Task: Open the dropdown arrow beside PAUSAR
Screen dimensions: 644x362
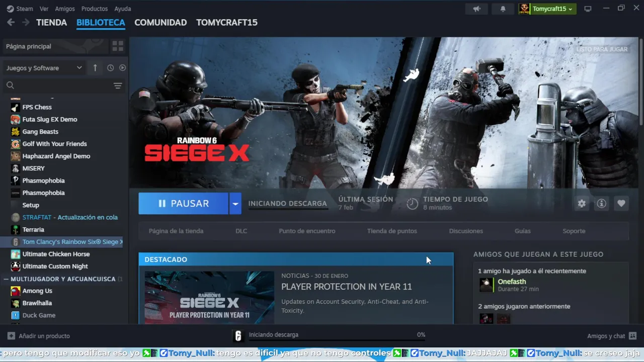Action: pyautogui.click(x=235, y=204)
